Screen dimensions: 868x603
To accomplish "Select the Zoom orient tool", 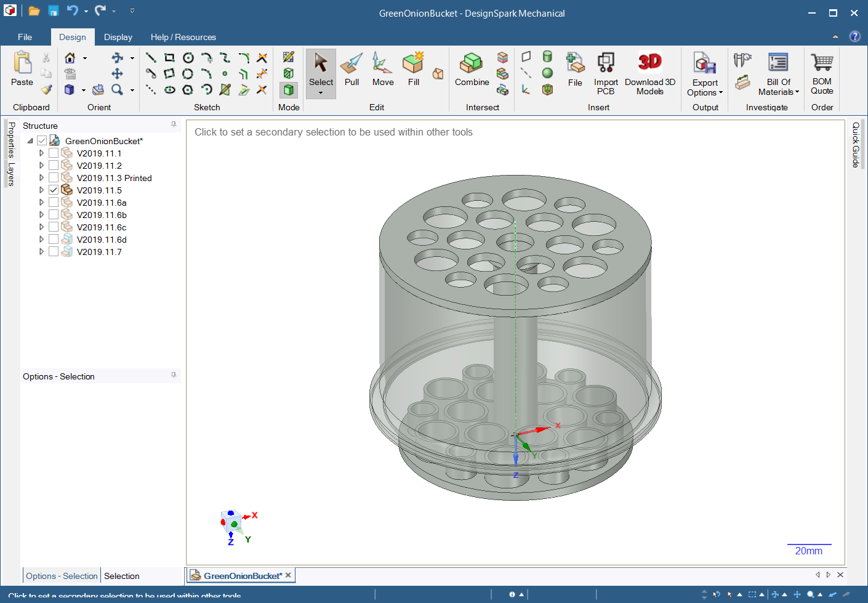I will [x=117, y=90].
